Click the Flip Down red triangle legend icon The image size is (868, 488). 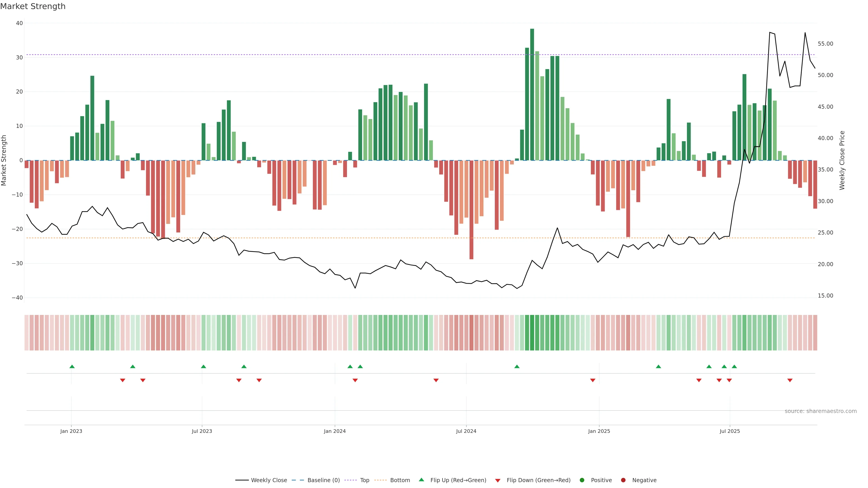pos(498,480)
